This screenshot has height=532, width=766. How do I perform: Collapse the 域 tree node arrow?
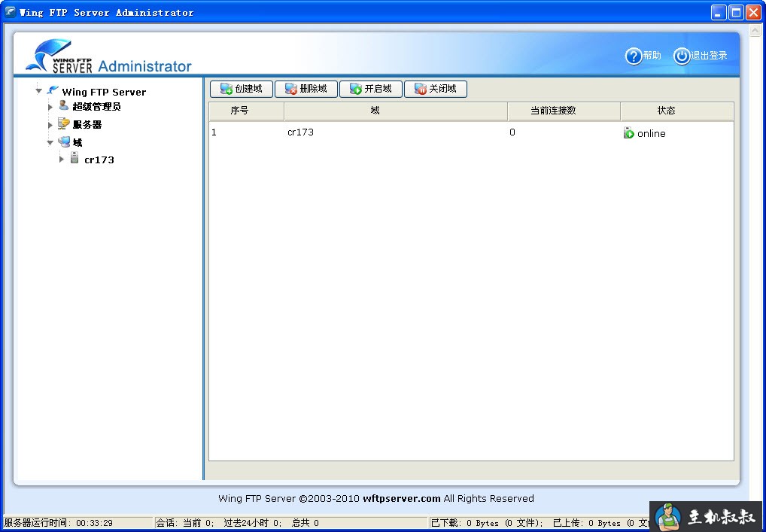click(50, 143)
